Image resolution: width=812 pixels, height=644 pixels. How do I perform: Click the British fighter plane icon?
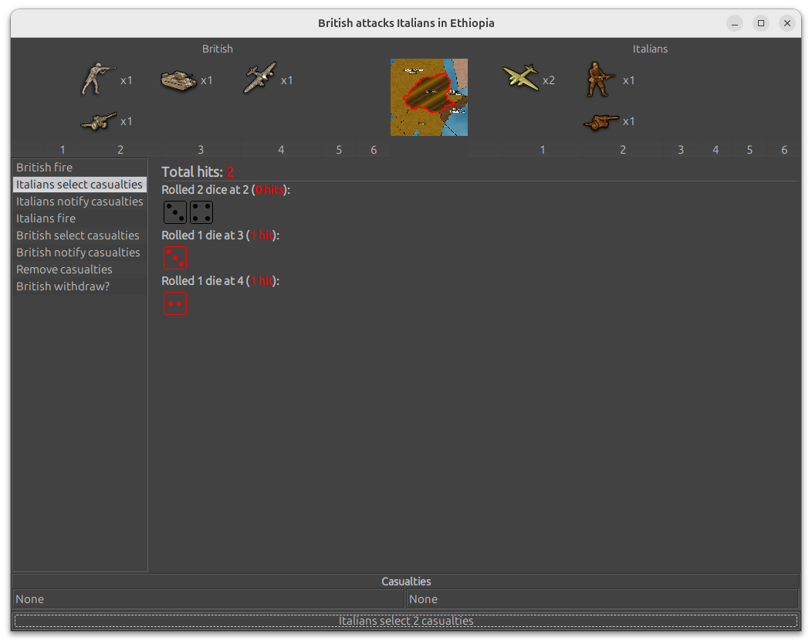point(259,80)
